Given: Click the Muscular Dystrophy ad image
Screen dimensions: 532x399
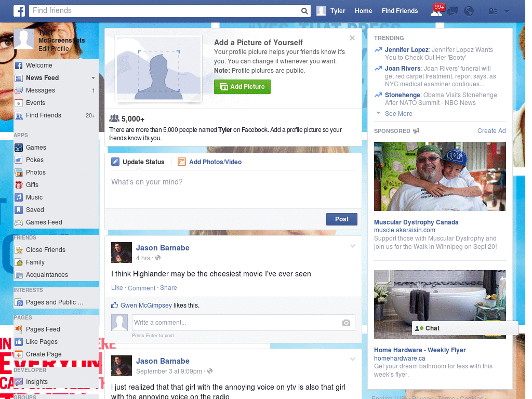Looking at the screenshot, I should coord(440,177).
